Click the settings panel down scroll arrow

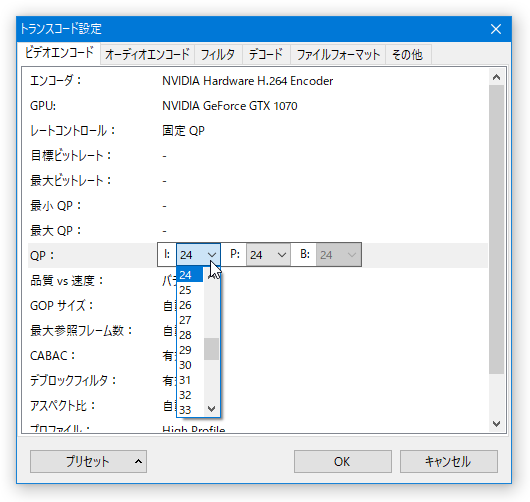pyautogui.click(x=496, y=424)
